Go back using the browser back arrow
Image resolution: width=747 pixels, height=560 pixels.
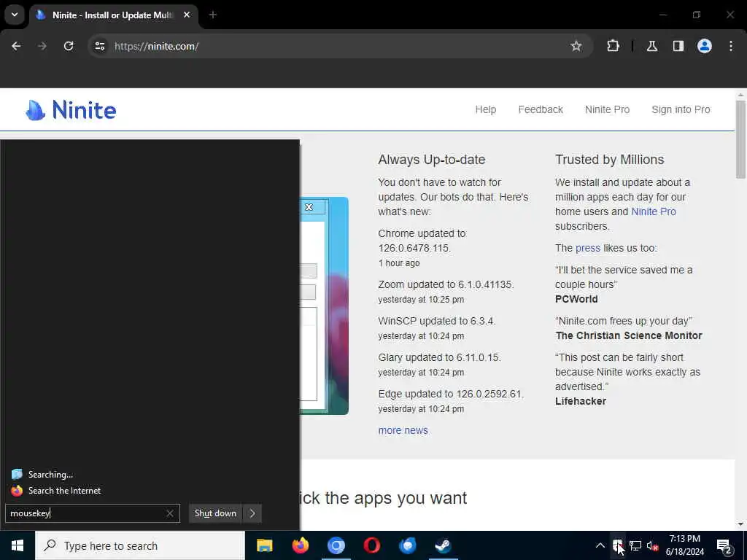[x=16, y=46]
